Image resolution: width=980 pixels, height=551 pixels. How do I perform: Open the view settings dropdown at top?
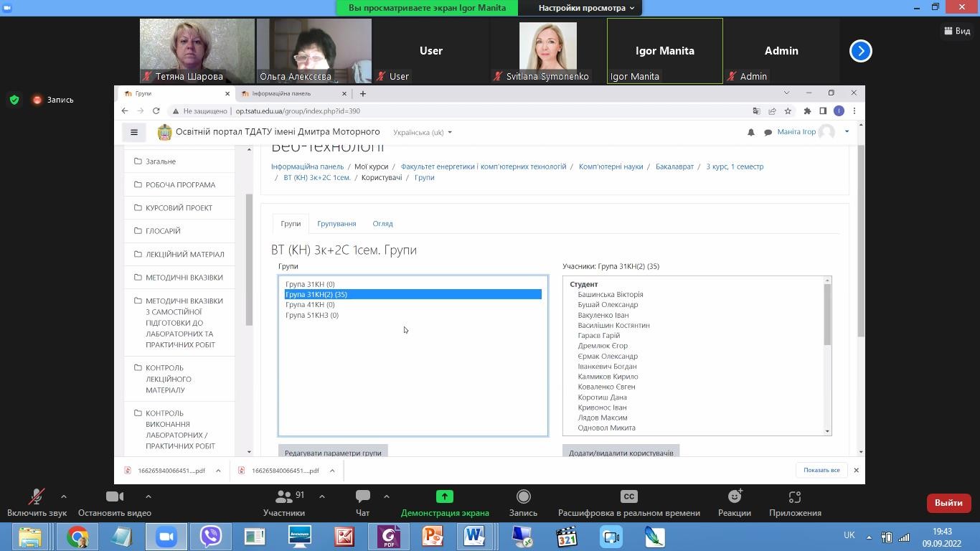pos(586,8)
